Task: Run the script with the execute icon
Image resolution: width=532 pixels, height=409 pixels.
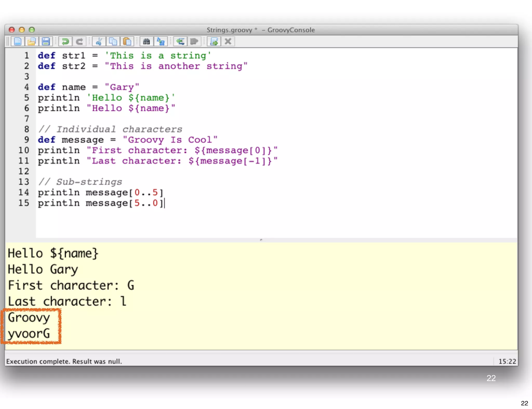Action: tap(214, 42)
